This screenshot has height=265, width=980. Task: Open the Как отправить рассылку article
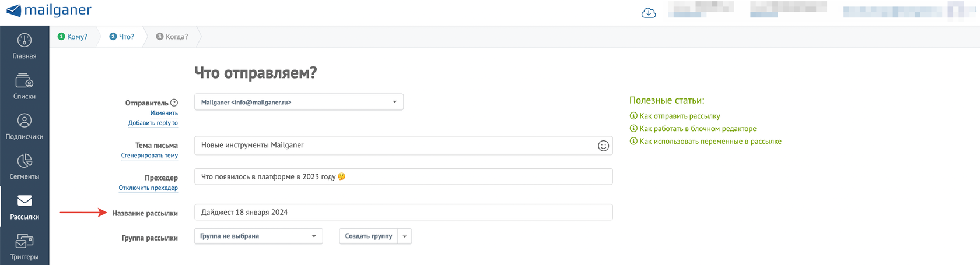pos(680,116)
